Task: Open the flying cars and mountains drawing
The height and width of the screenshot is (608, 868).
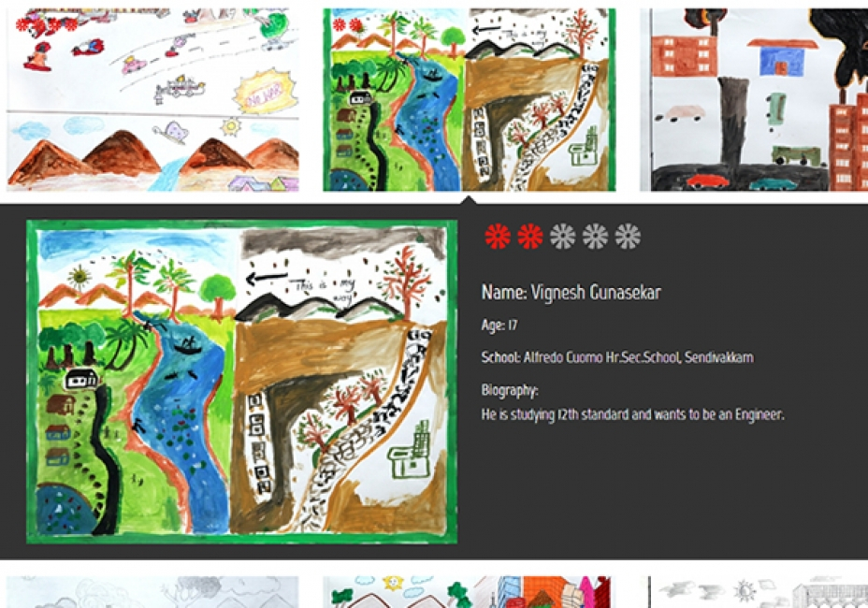Action: 152,100
